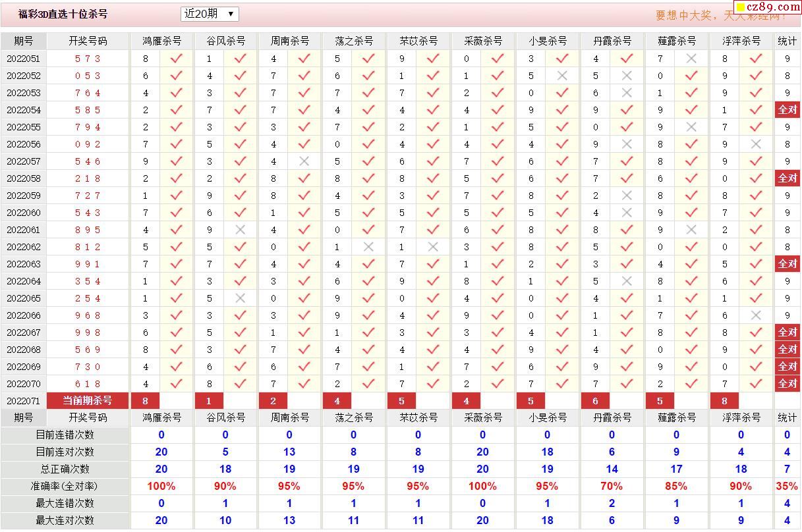
Task: Click the winning number 0 9 2 in row 2022056
Action: coord(88,144)
